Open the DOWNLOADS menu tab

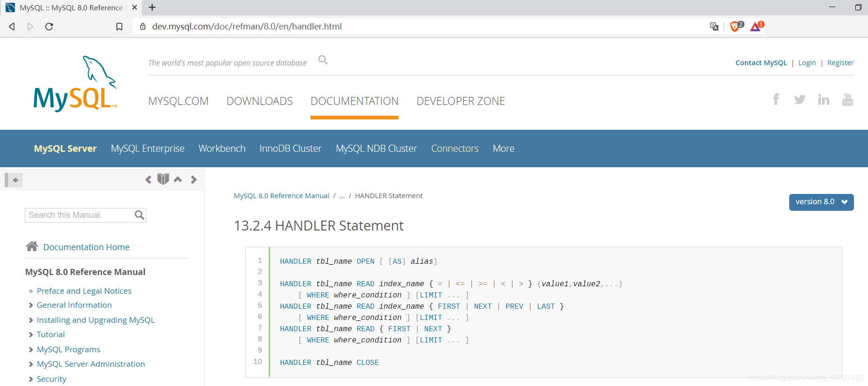coord(259,101)
